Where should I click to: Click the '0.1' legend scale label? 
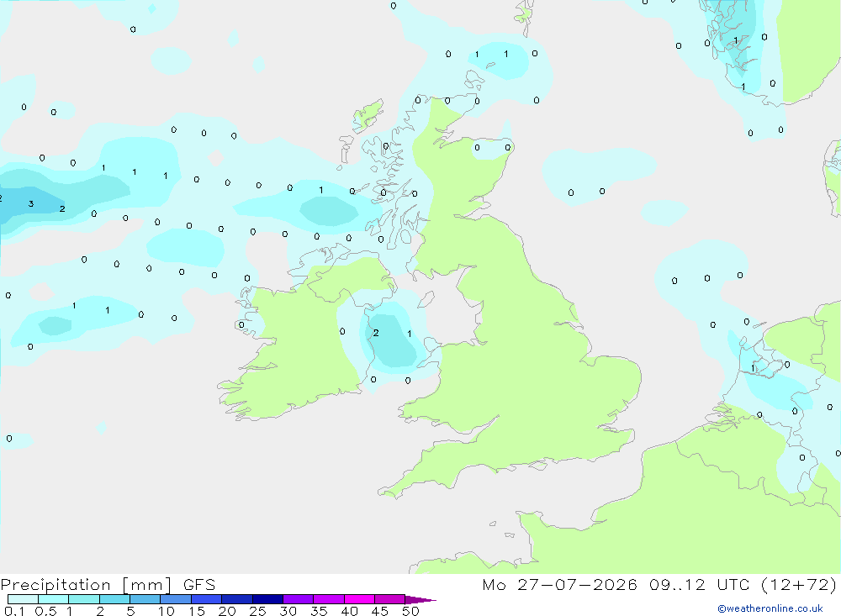[x=14, y=611]
